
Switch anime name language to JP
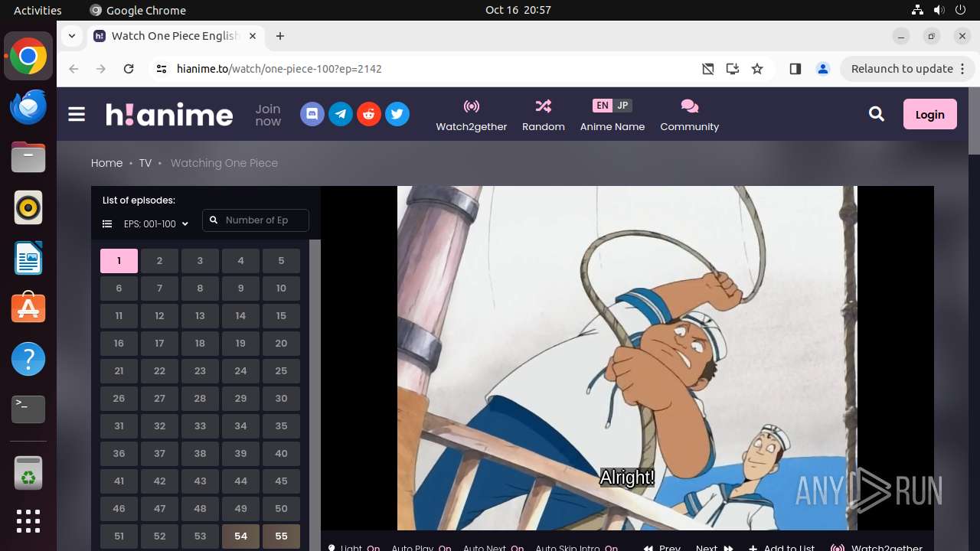622,106
